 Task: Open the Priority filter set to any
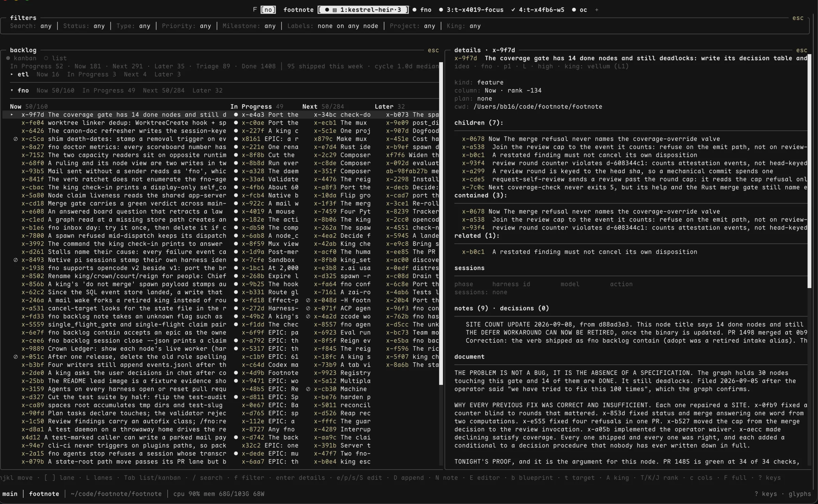click(x=186, y=26)
